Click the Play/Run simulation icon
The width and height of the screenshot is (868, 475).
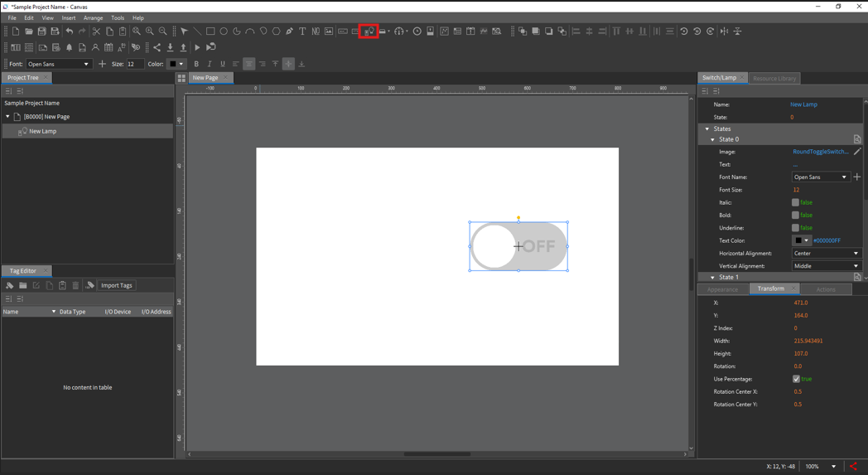(197, 47)
